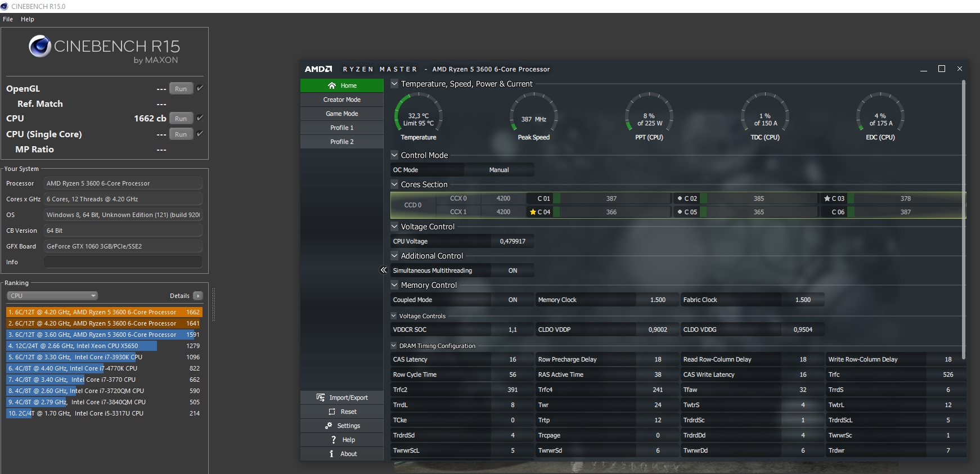Click the AMD logo in Ryzen Master
This screenshot has width=980, height=474.
tap(318, 69)
